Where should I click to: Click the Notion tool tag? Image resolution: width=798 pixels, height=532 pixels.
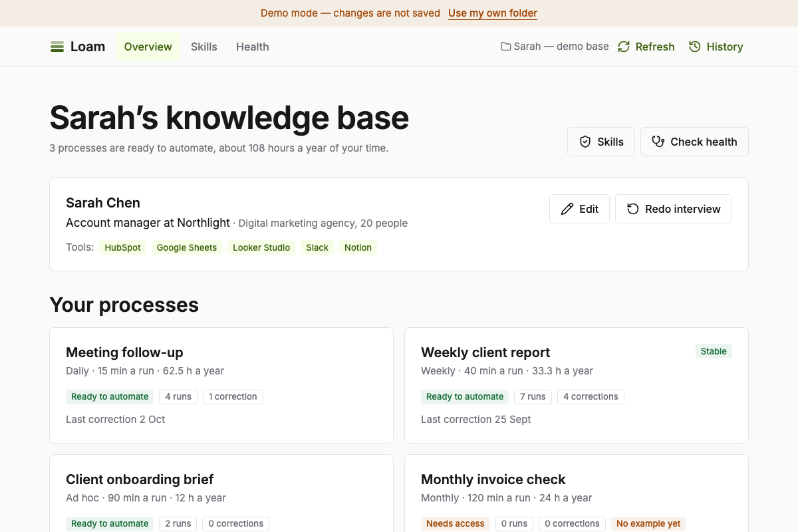point(358,247)
